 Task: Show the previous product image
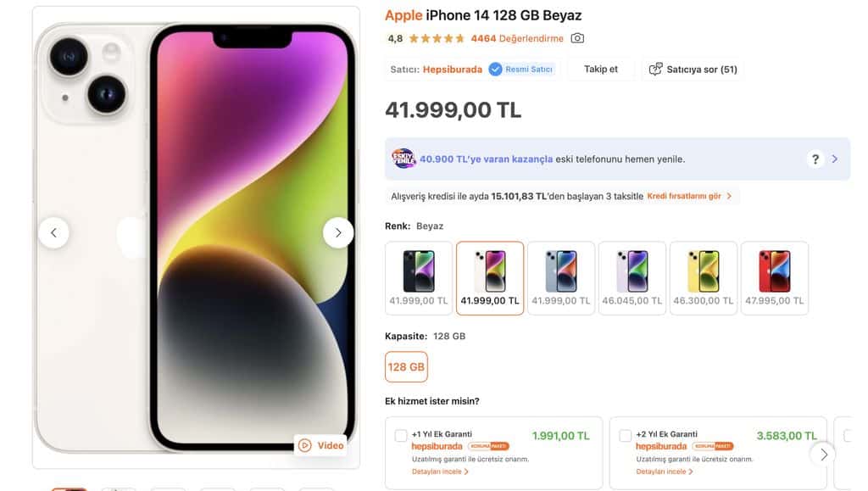click(53, 232)
